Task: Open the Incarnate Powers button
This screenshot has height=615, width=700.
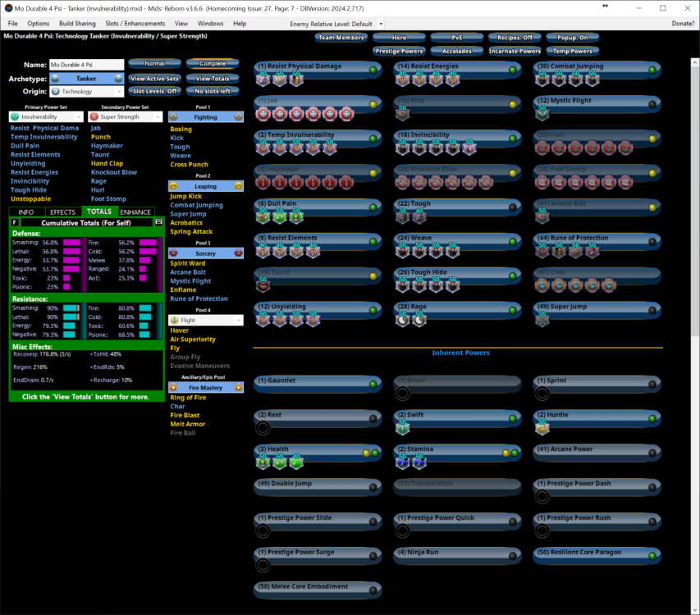Action: 515,51
